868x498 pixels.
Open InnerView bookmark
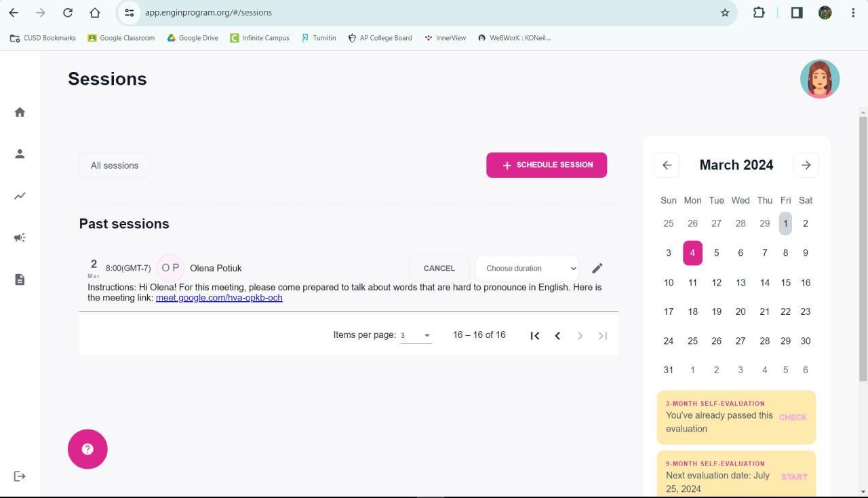point(446,38)
